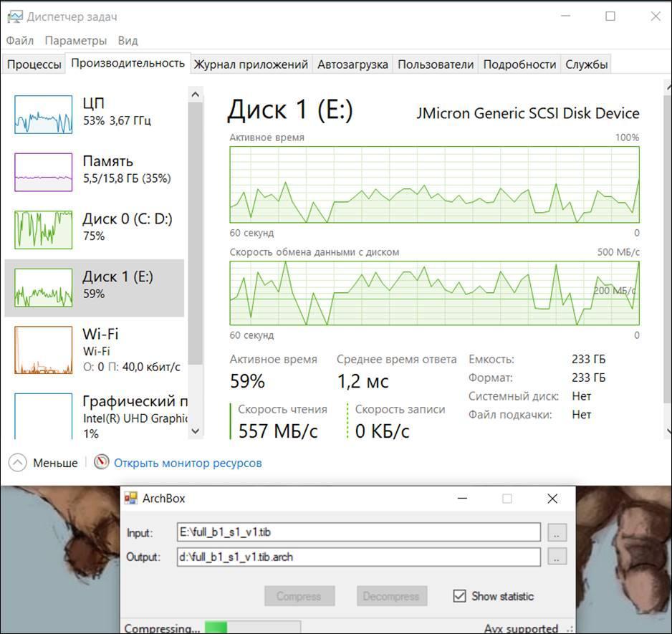This screenshot has width=672, height=634.
Task: Select the Графический процессор graph entry
Action: click(44, 415)
